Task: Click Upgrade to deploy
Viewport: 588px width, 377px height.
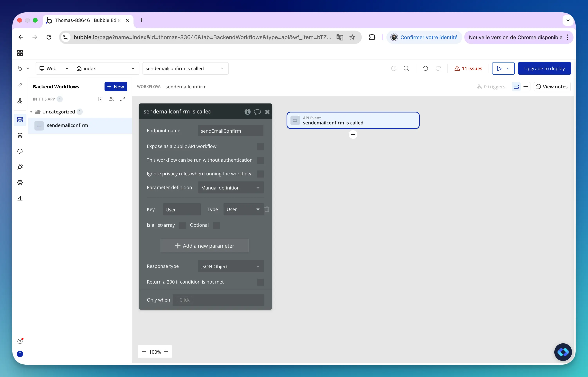Action: [x=544, y=69]
